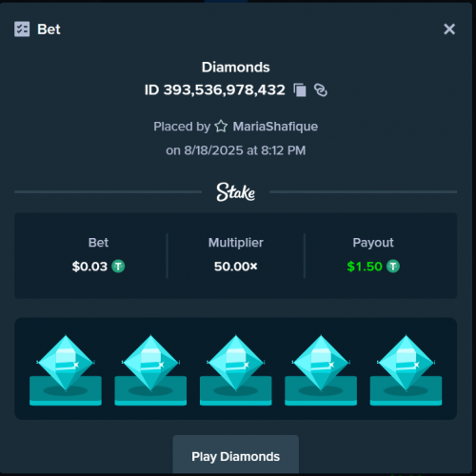Click the $0.03 bet amount
The image size is (476, 476).
click(89, 267)
